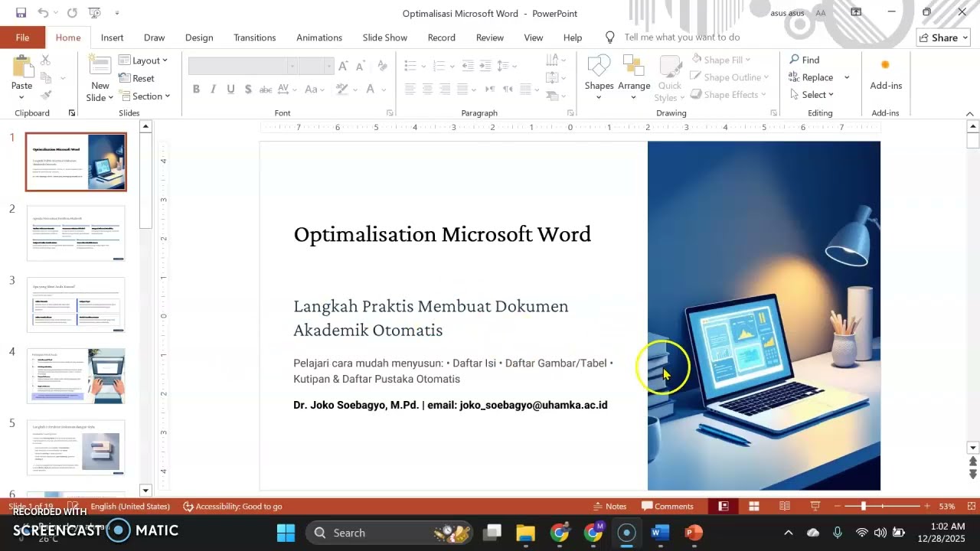Screen dimensions: 980x551
Task: Toggle Text Shadow formatting
Action: click(248, 90)
